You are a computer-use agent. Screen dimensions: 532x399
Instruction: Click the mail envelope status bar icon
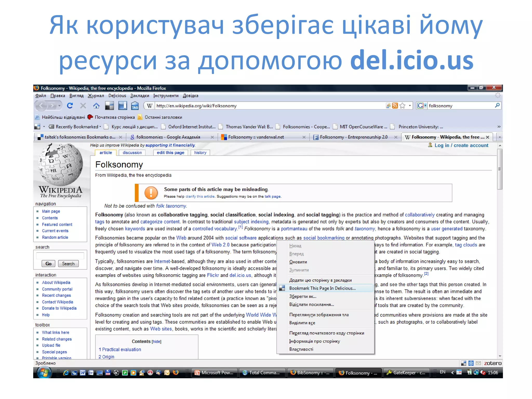(x=478, y=363)
